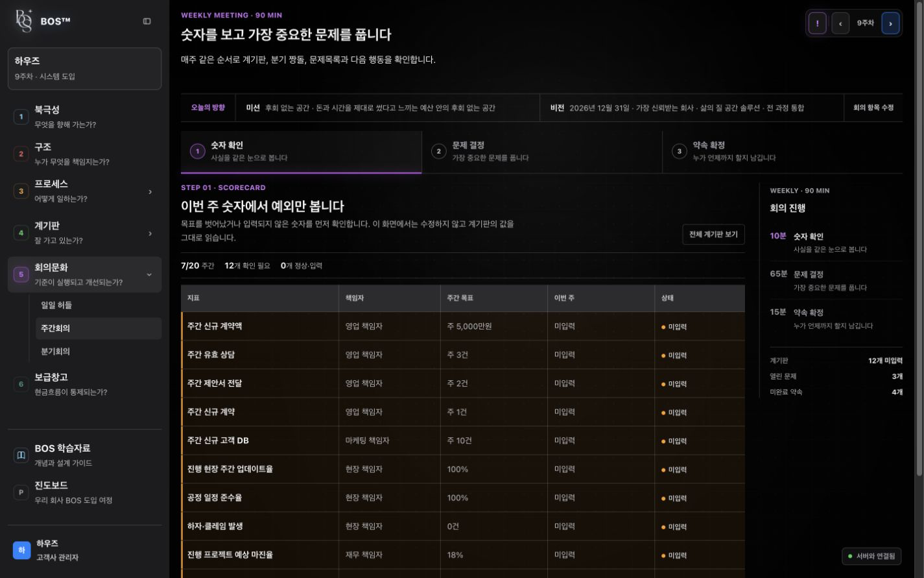924x578 pixels.
Task: Select the 주간 신규 계약액 row
Action: point(463,326)
